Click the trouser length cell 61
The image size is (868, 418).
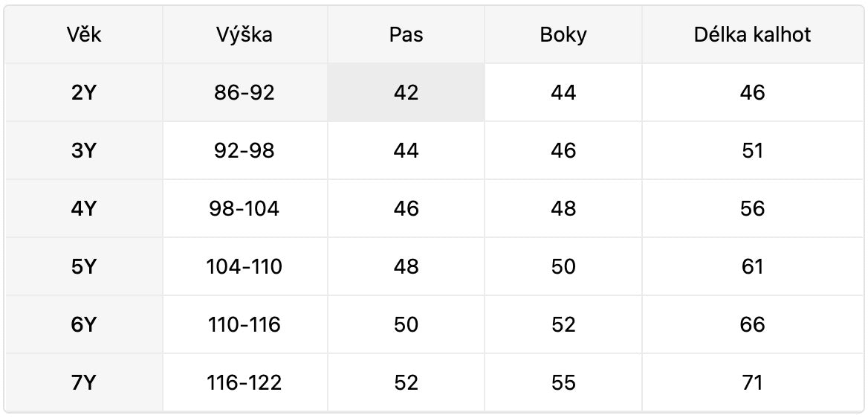click(x=752, y=266)
